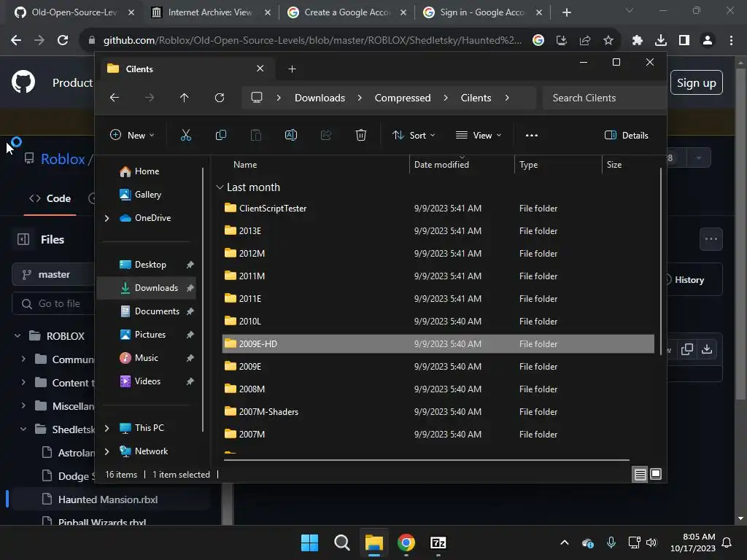
Task: Switch to Internet Archive browser tab
Action: coord(210,12)
